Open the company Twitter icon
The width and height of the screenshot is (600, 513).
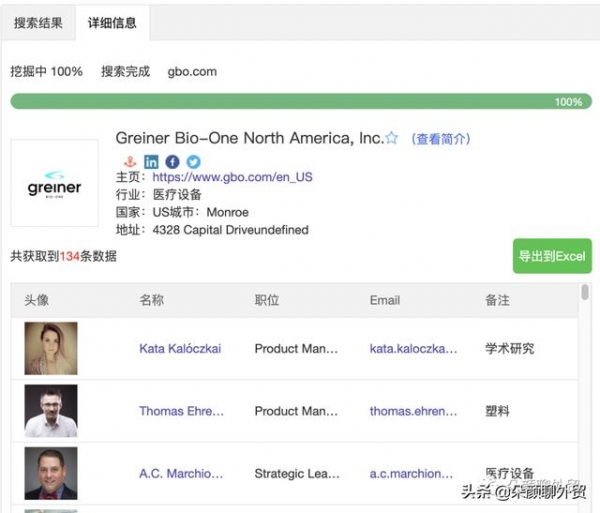point(193,161)
